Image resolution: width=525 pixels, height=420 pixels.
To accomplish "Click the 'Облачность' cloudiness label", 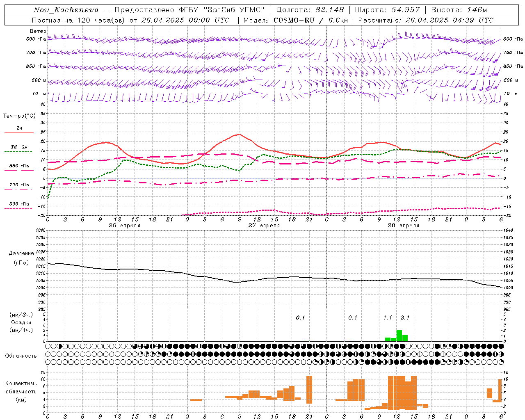I will (21, 356).
